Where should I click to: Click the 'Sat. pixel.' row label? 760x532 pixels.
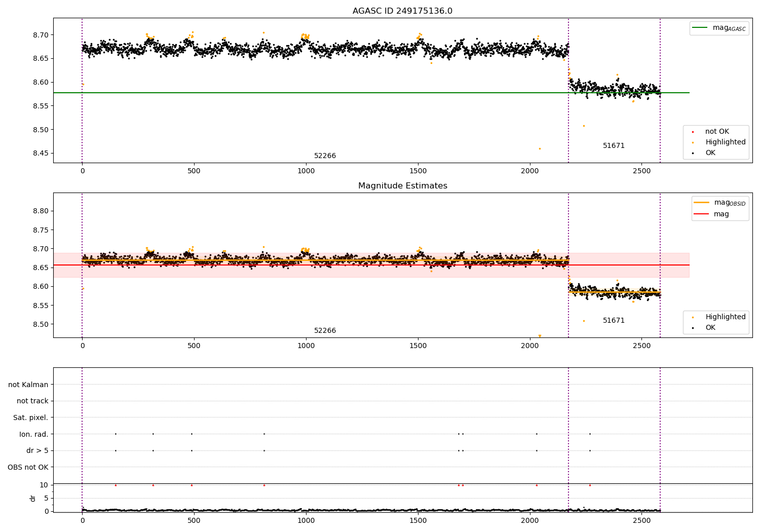coord(31,418)
